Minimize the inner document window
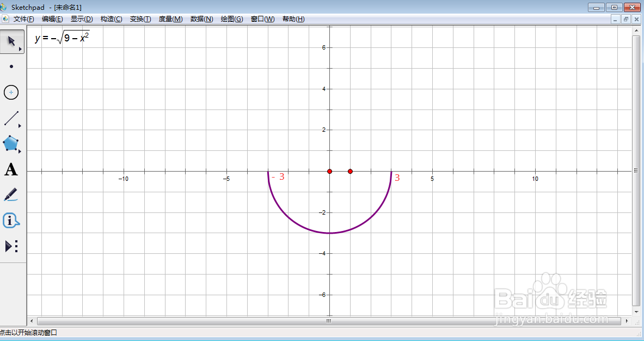This screenshot has width=644, height=341. [615, 19]
